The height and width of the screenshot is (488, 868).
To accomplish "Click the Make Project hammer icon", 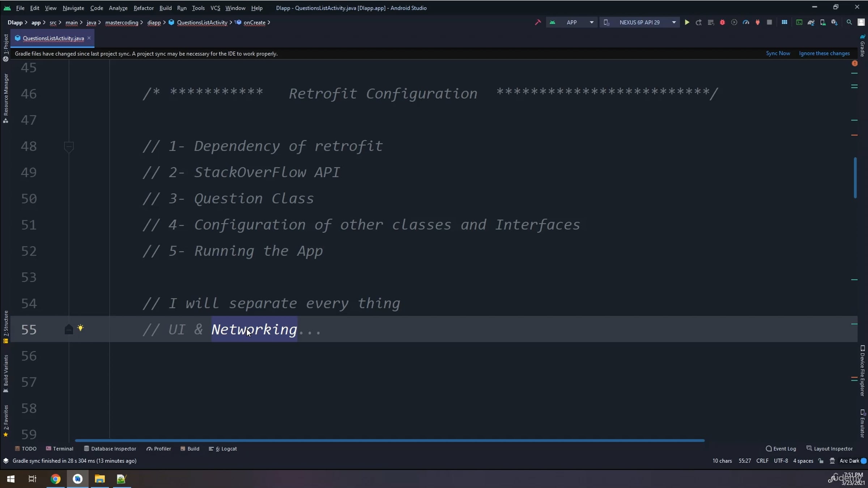I will [x=538, y=22].
